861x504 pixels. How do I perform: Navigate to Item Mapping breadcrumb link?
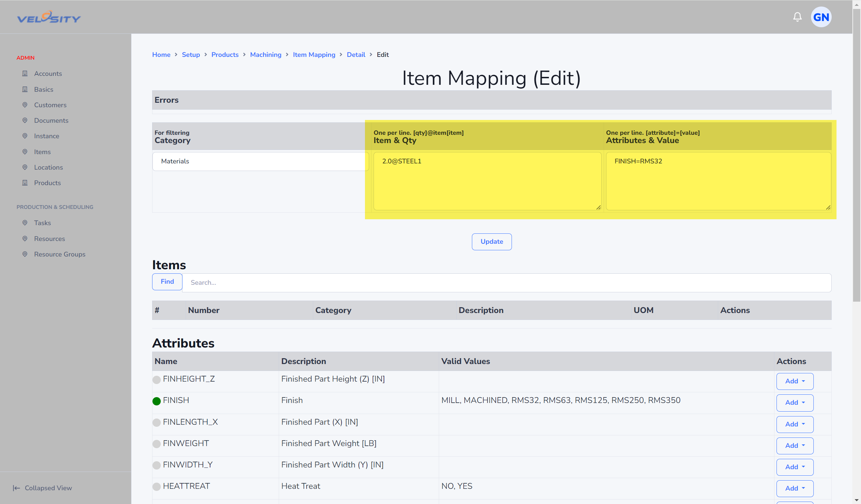pos(314,54)
